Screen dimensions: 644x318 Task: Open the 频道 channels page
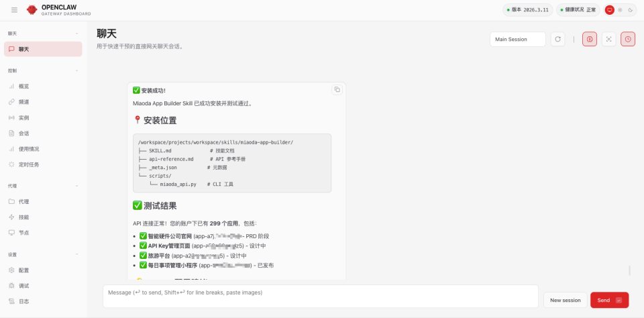[23, 102]
